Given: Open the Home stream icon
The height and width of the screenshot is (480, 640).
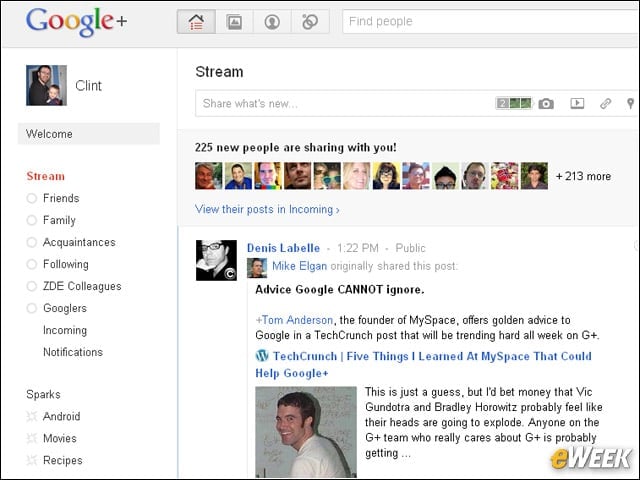Looking at the screenshot, I should (196, 22).
